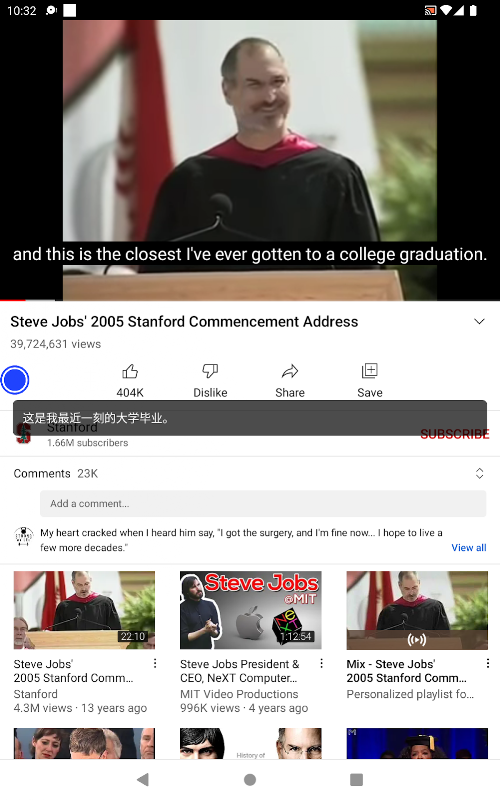
Task: Open options menu for Mix playlist
Action: (x=487, y=663)
